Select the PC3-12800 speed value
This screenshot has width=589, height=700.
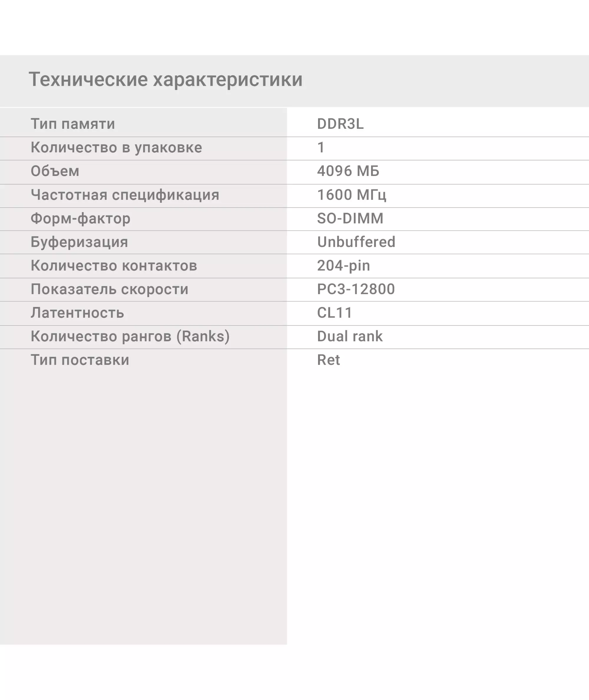tap(356, 289)
